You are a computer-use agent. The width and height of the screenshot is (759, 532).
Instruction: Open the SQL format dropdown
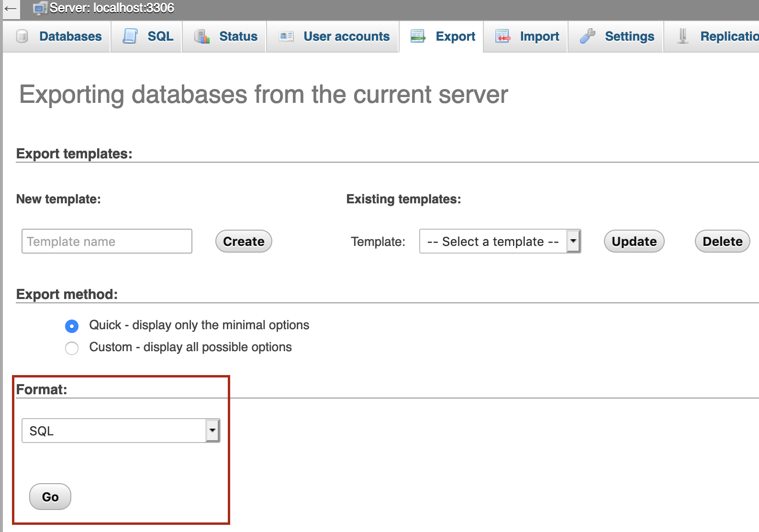pos(121,431)
